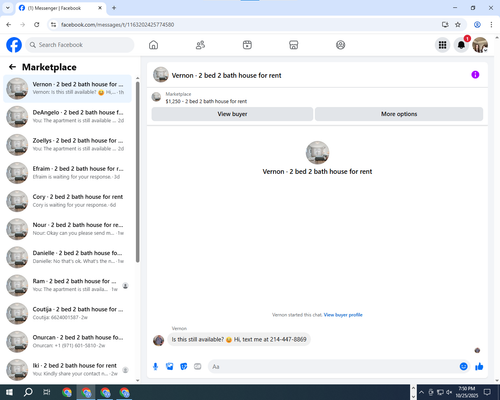Attach a photo using the image icon
Viewport: 500px width, 400px height.
[x=170, y=367]
